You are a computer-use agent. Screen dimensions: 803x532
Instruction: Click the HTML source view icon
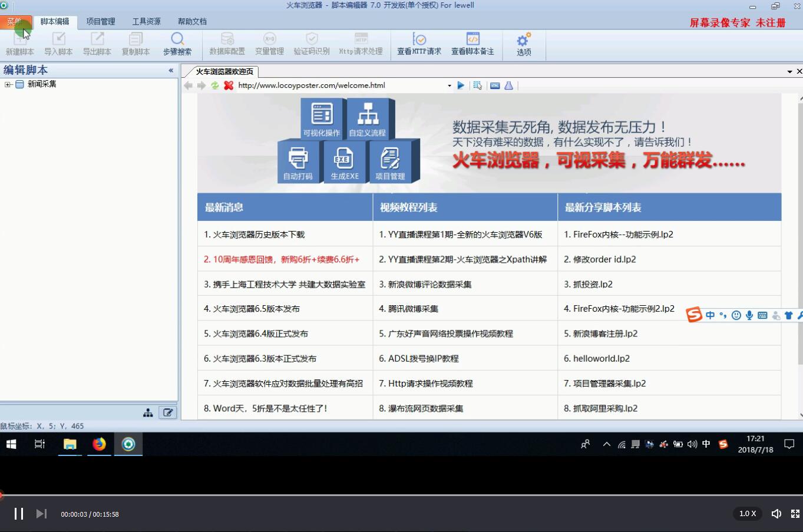click(495, 85)
